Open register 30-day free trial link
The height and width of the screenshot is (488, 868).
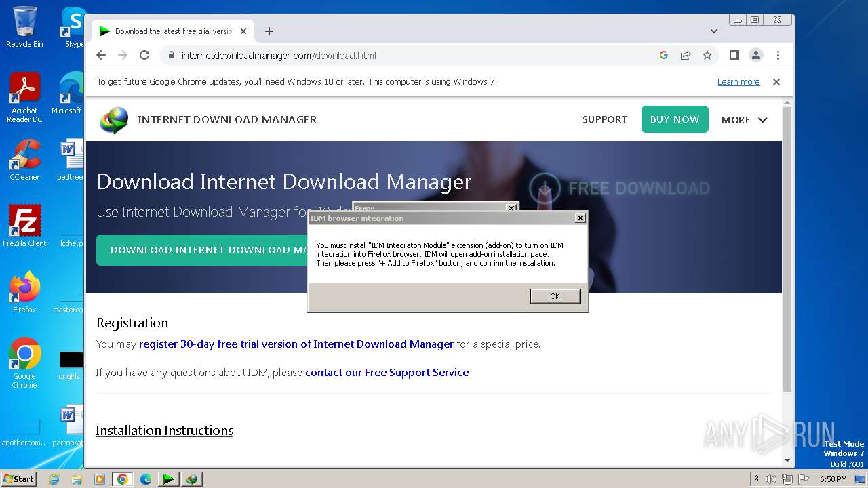click(x=296, y=344)
